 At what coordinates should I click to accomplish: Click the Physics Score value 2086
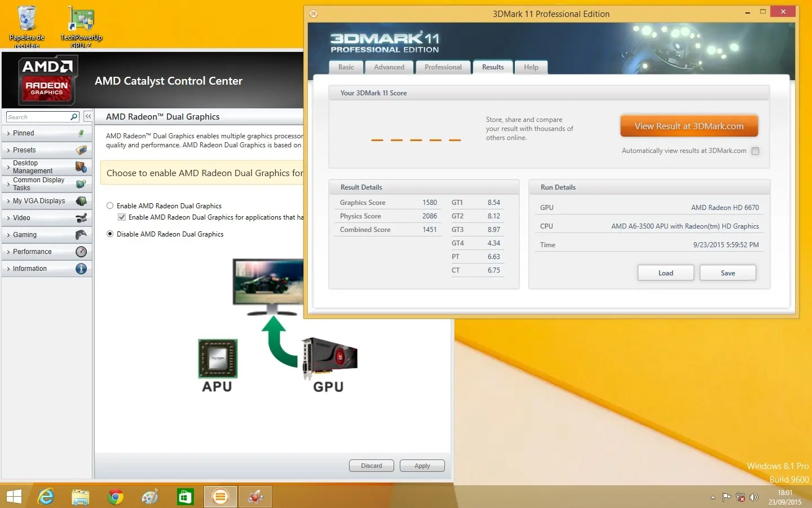click(430, 216)
